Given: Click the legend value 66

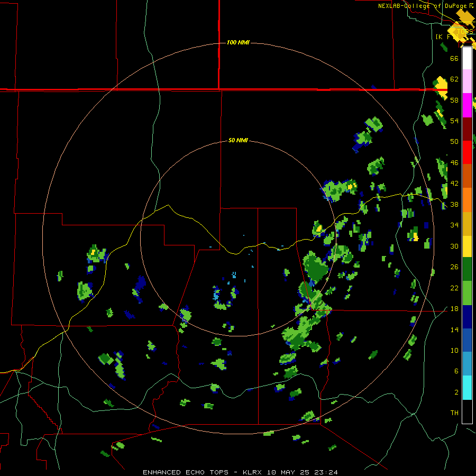Looking at the screenshot, I should tap(454, 58).
